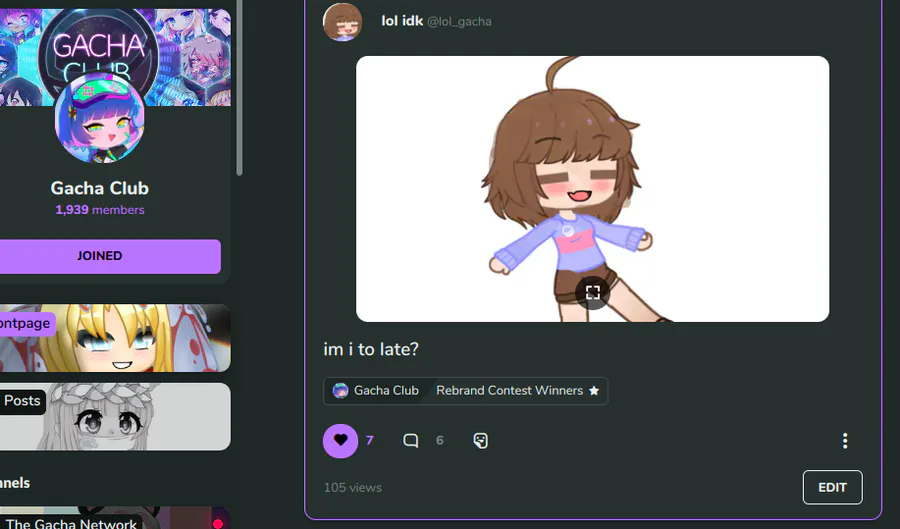Click the comment count 6
Screen dimensions: 900x529
click(x=440, y=441)
